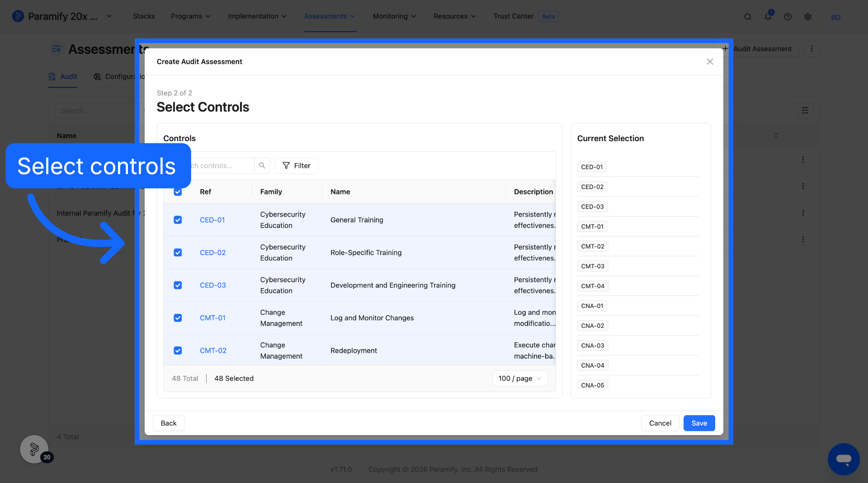Click the 48 Selected count
Image resolution: width=868 pixels, height=483 pixels.
pos(234,379)
